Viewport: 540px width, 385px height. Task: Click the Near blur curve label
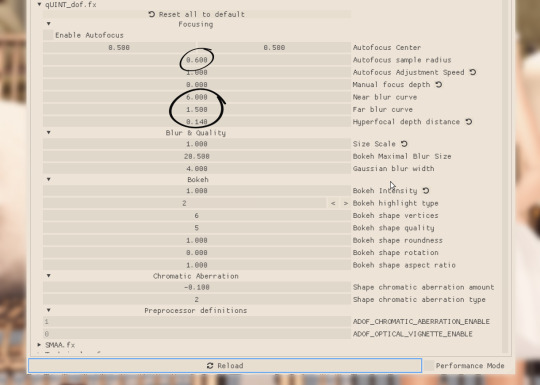click(x=385, y=97)
